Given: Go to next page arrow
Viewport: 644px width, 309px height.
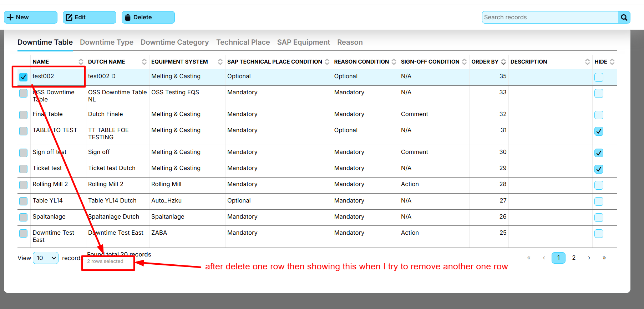Looking at the screenshot, I should tap(589, 258).
